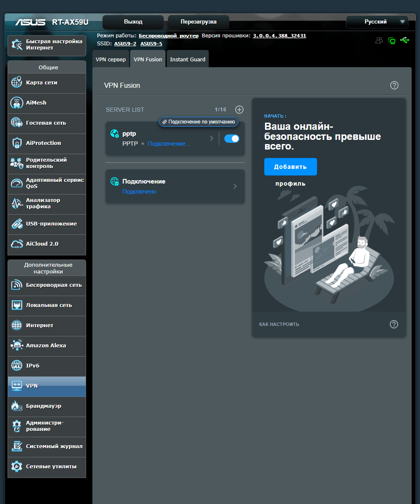
Task: Open VPN in the sidebar menu
Action: click(47, 386)
